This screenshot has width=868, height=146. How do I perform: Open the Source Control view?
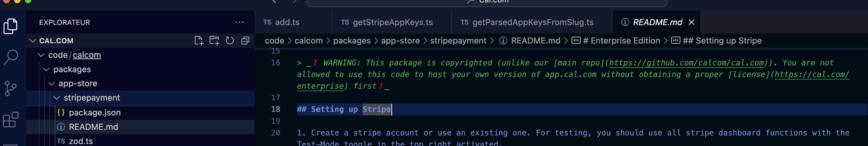(x=11, y=89)
